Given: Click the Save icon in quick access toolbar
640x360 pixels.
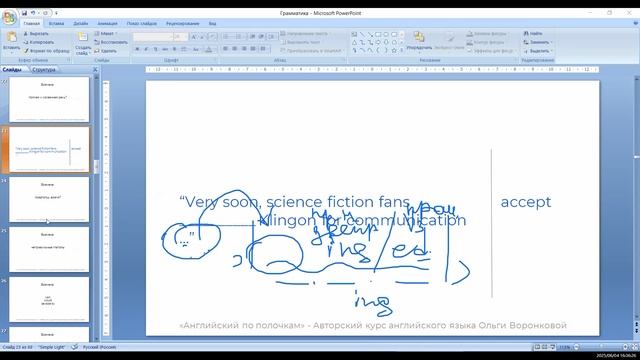Looking at the screenshot, I should (x=24, y=13).
